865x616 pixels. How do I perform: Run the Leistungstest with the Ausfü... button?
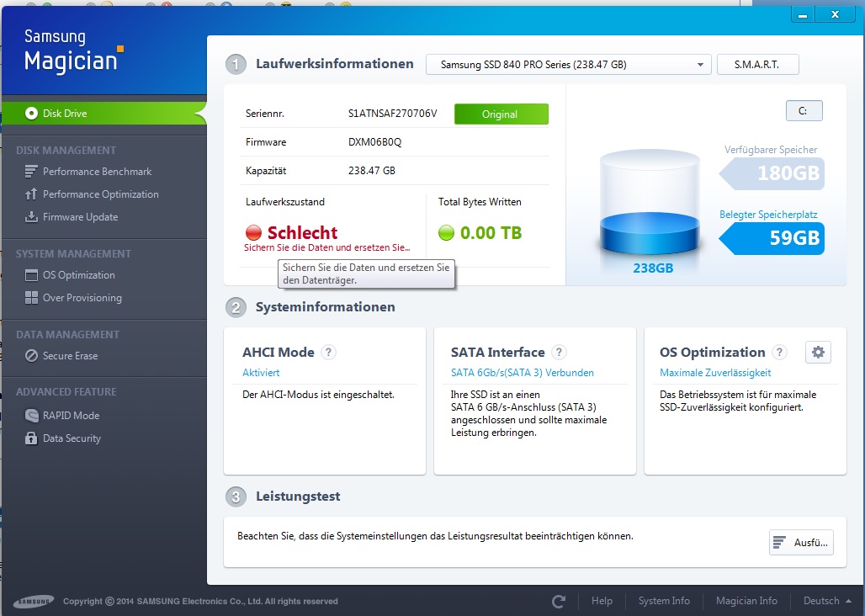pyautogui.click(x=801, y=543)
